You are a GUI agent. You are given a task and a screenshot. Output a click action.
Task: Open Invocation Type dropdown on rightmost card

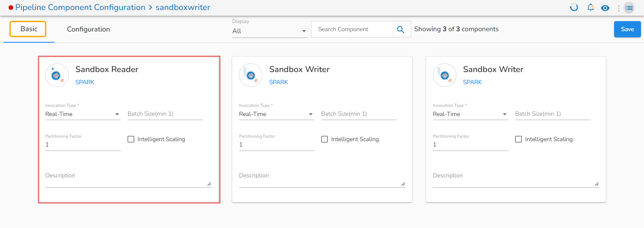(x=470, y=114)
